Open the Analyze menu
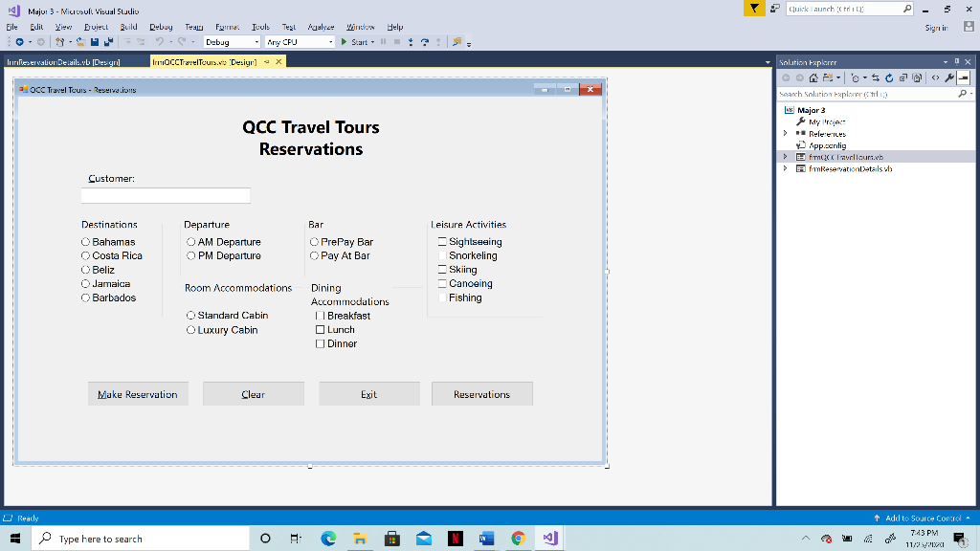This screenshot has height=551, width=980. 321,27
